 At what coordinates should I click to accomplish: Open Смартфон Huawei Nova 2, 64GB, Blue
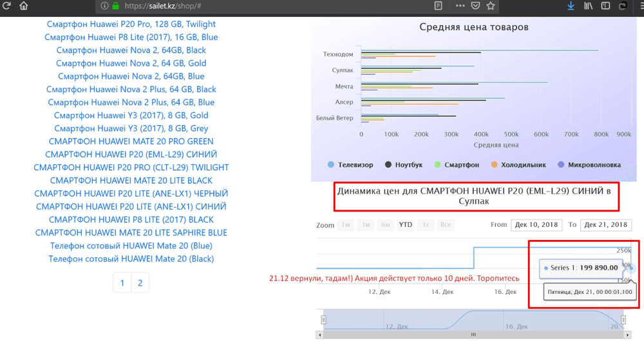pyautogui.click(x=131, y=76)
